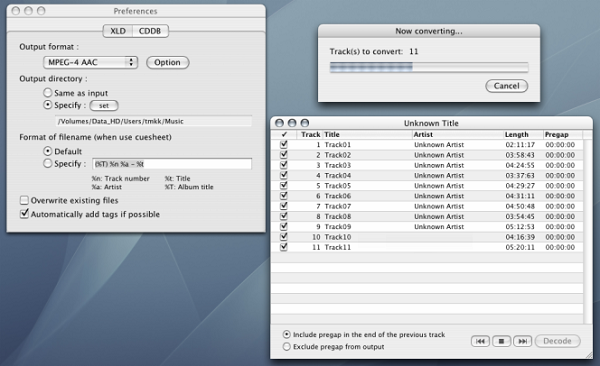Image resolution: width=600 pixels, height=366 pixels.
Task: Click length value 04:16:39
Action: pyautogui.click(x=520, y=237)
